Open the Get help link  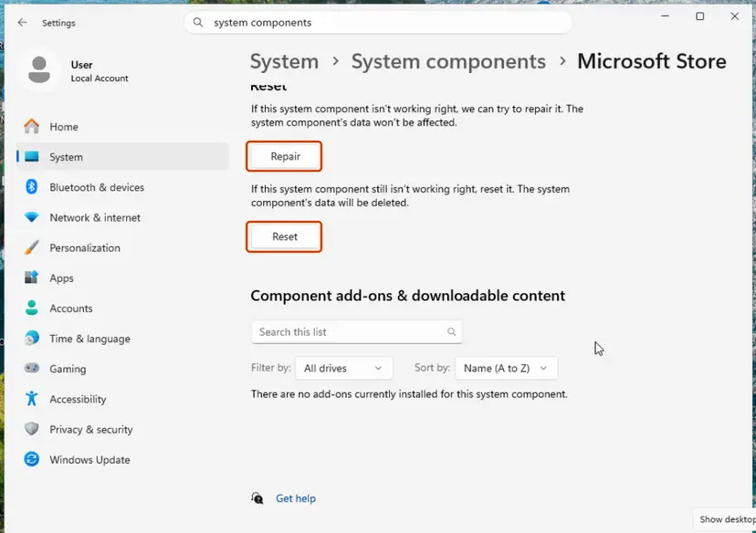296,498
